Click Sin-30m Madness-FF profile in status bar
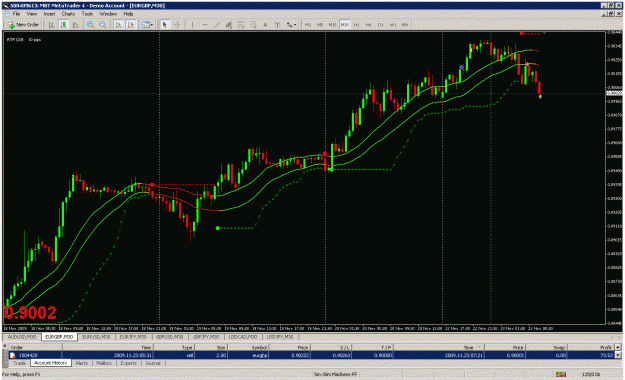625x380 pixels. 336,374
